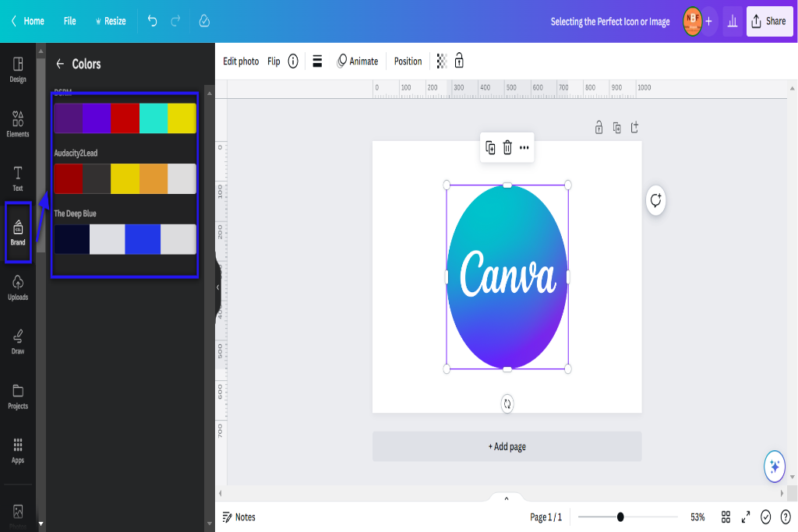The width and height of the screenshot is (798, 532).
Task: Open the Position panel
Action: click(408, 61)
